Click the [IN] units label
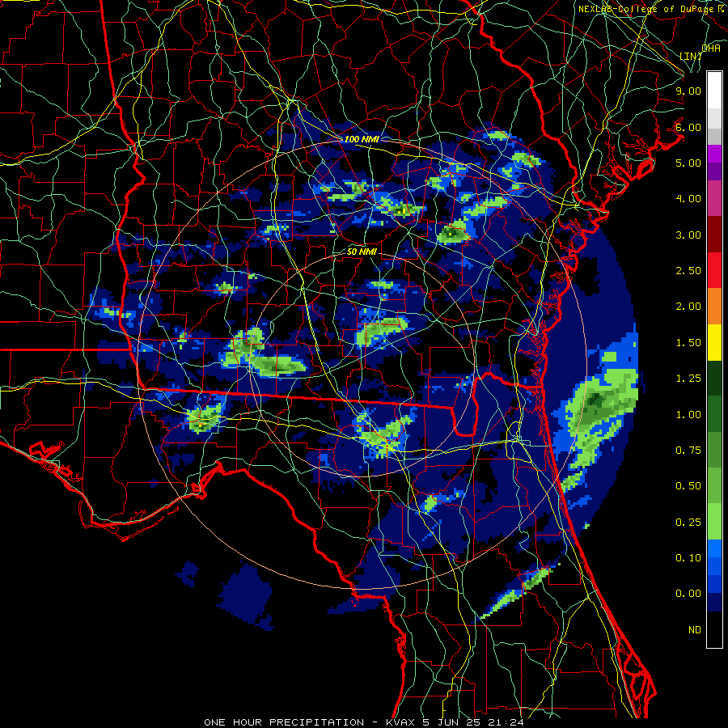Screen dimensions: 728x728 coord(691,56)
